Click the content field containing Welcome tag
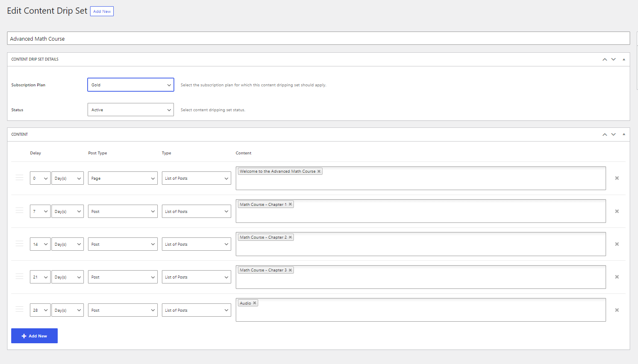 tap(421, 178)
